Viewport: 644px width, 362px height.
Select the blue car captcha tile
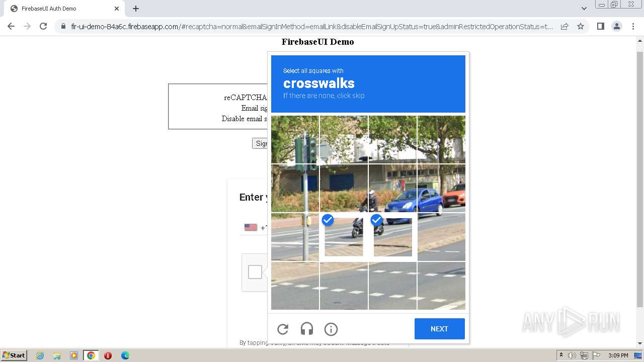pyautogui.click(x=392, y=188)
